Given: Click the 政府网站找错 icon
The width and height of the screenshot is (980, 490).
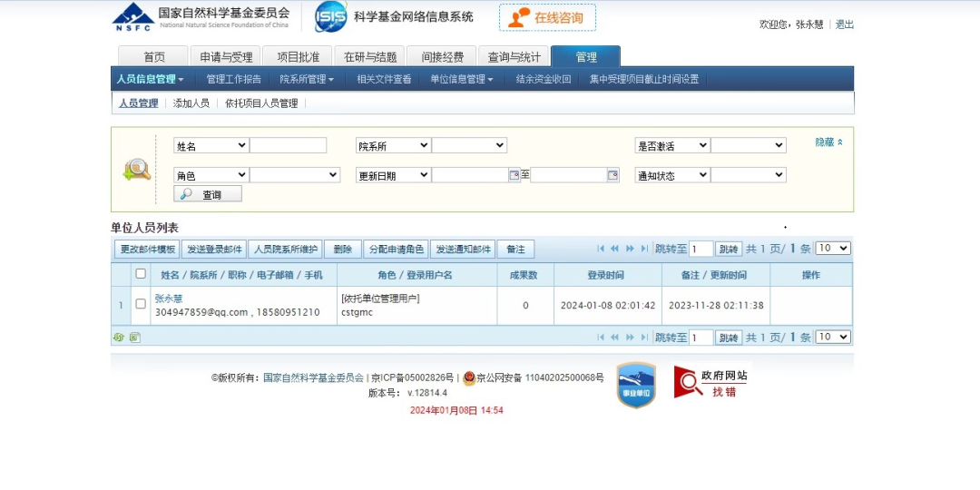Looking at the screenshot, I should [710, 383].
